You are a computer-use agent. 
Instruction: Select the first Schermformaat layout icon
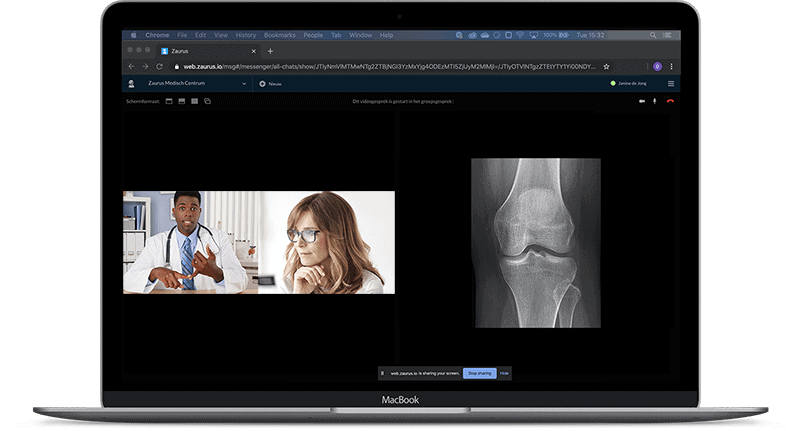pos(169,102)
